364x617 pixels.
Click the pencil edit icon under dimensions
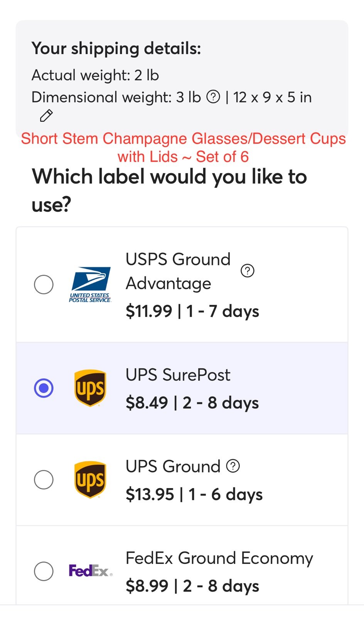click(x=46, y=115)
